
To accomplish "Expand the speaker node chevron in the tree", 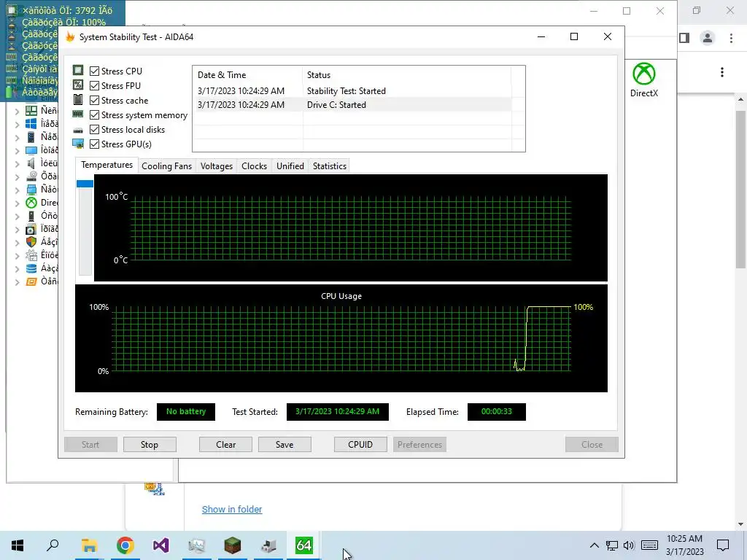I will click(17, 164).
